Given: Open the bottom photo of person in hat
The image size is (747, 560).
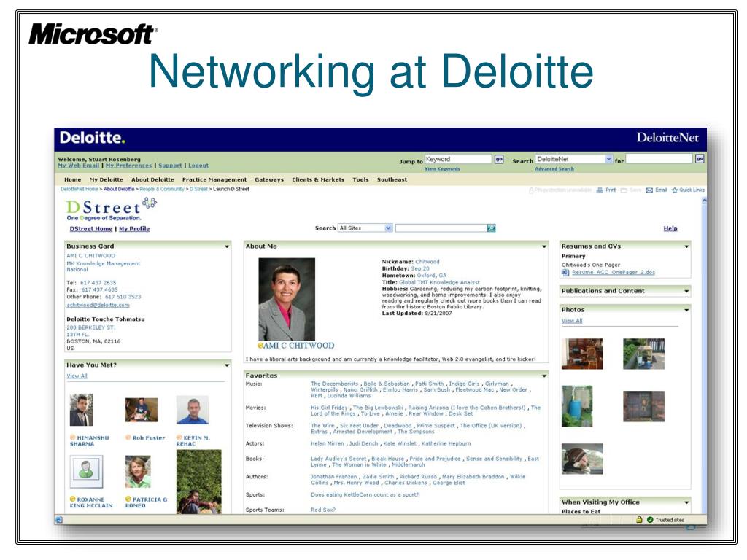Looking at the screenshot, I should 582,459.
